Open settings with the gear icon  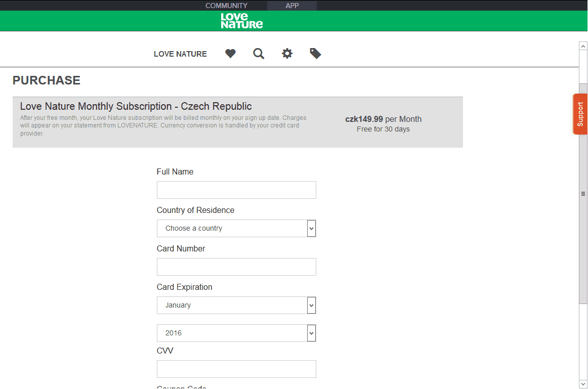click(287, 54)
